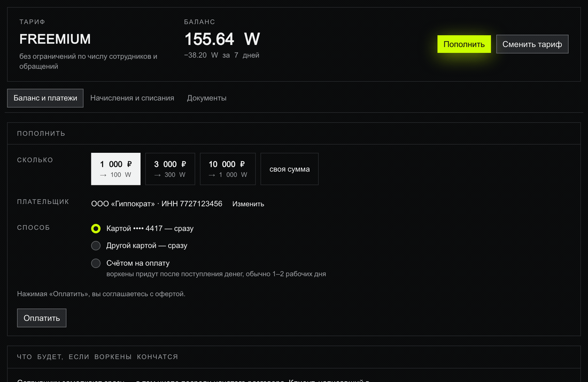Click the без ограничений по числу сотрудников description
The image size is (588, 382).
[88, 61]
